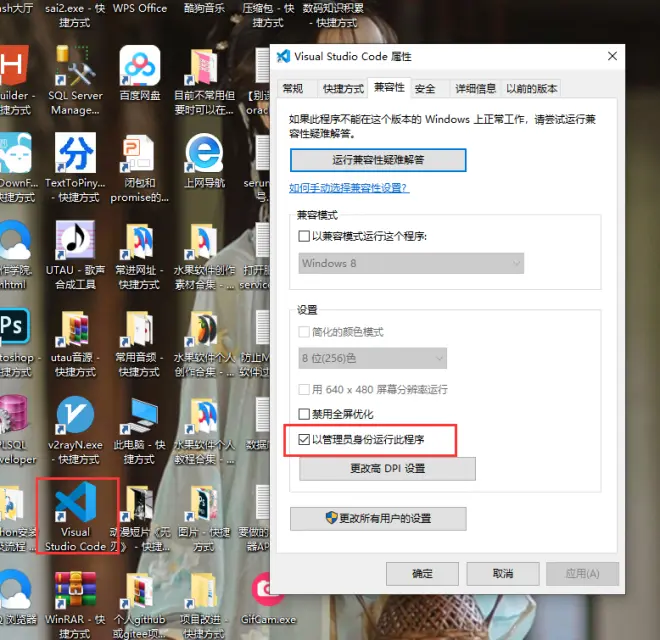660x640 pixels.
Task: Click 更改所有用户的设置 button
Action: point(378,518)
